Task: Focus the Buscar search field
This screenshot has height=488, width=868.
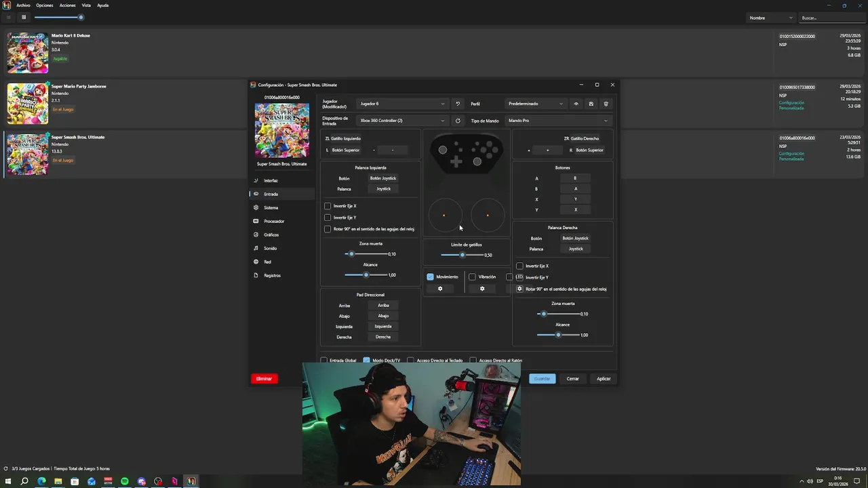Action: coord(831,18)
